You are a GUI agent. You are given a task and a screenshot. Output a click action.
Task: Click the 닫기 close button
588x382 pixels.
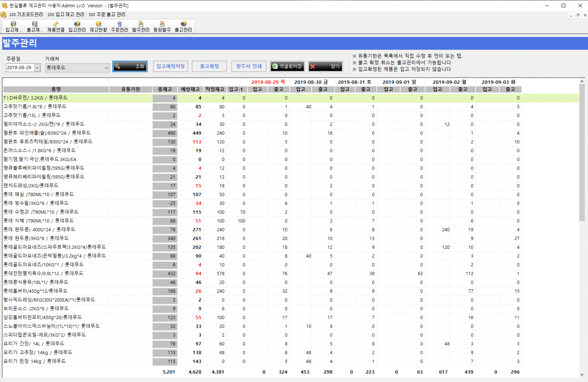[326, 66]
